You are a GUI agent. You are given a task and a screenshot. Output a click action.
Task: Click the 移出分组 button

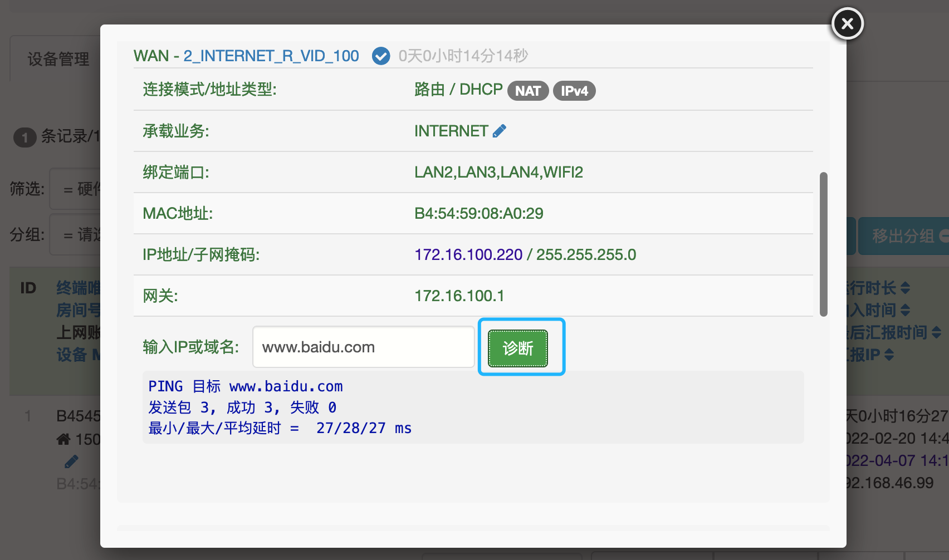[902, 236]
